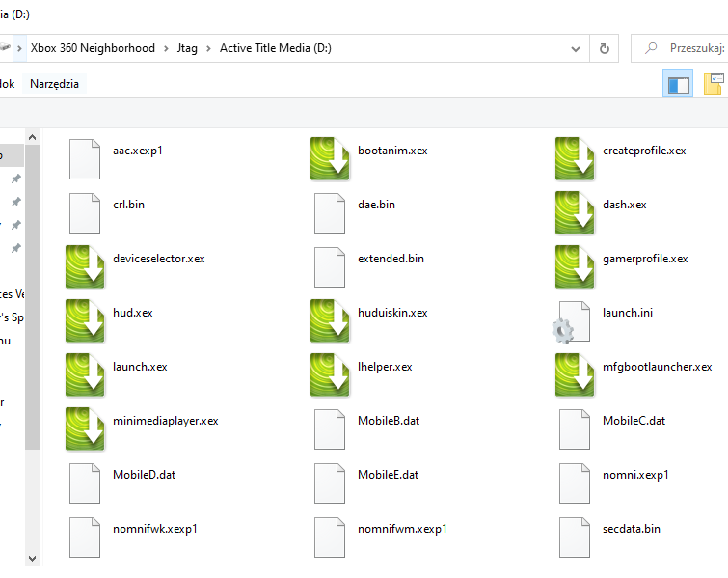Click the nomnifwm.xexp1 file name
Viewport: 728px width, 578px height.
click(x=402, y=529)
